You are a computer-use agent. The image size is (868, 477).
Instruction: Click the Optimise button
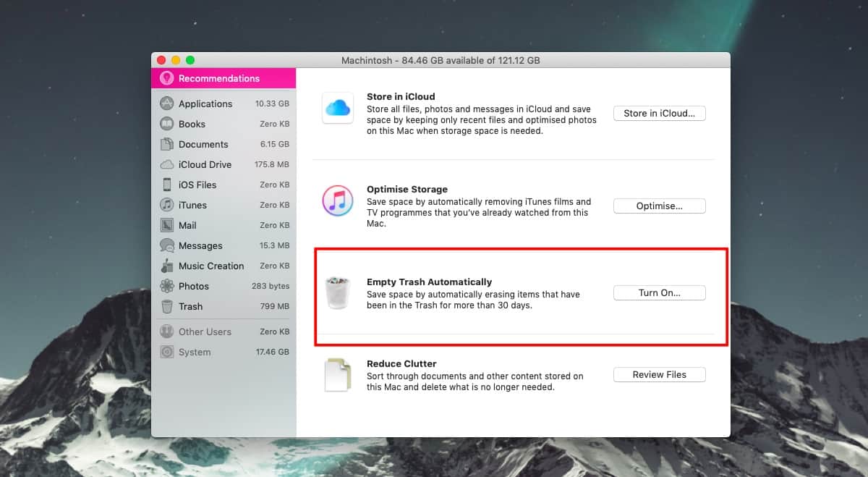click(659, 206)
